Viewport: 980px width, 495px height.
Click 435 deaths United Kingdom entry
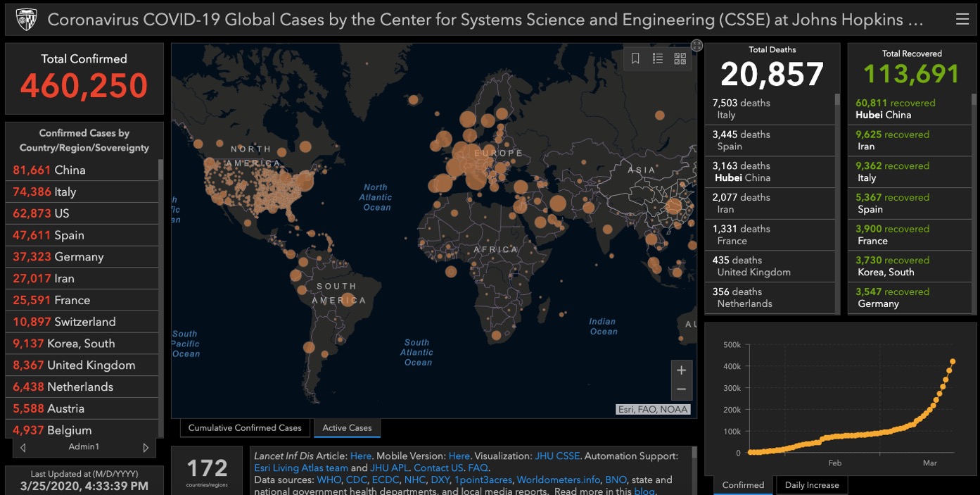[x=770, y=266]
